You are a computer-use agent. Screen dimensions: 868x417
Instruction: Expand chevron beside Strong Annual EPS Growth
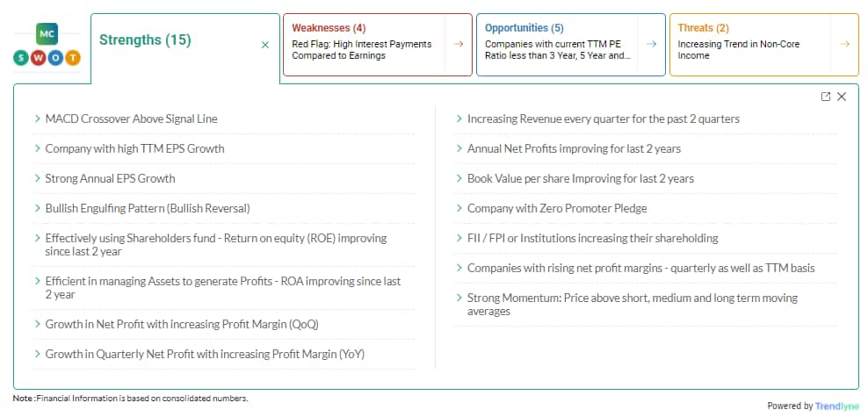point(37,178)
